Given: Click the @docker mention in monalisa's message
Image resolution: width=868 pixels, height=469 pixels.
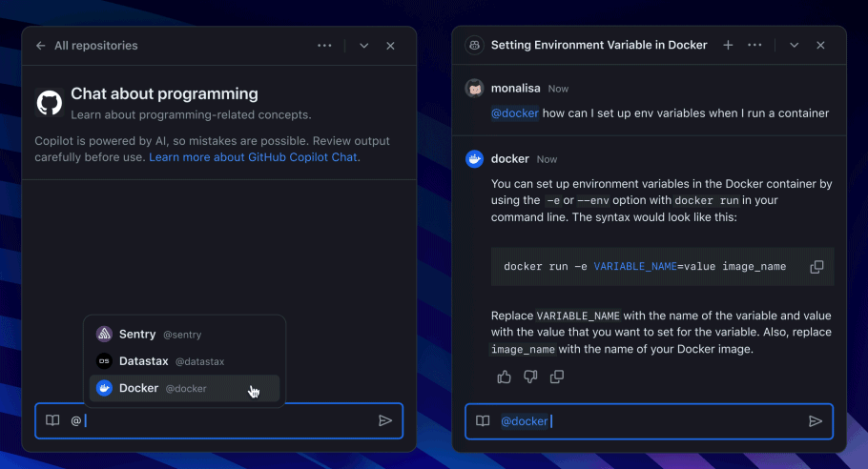Looking at the screenshot, I should pyautogui.click(x=515, y=112).
